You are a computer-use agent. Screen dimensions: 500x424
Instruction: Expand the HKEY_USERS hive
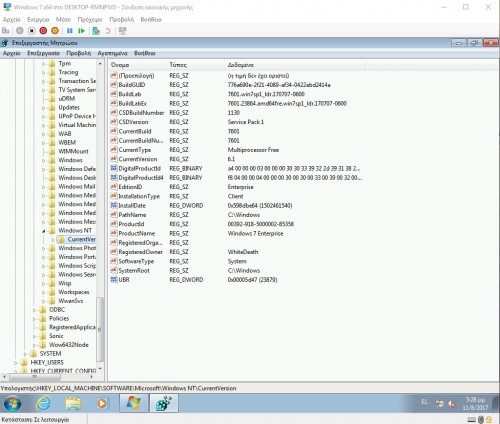coord(16,362)
